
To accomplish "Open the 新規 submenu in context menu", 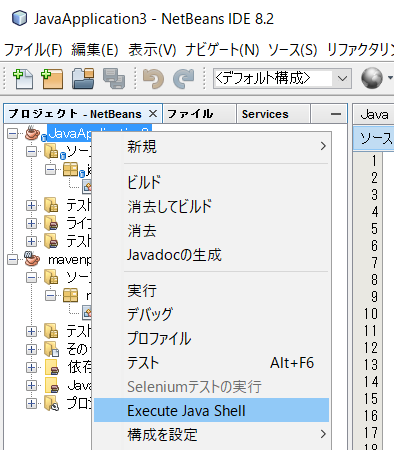I will point(211,146).
